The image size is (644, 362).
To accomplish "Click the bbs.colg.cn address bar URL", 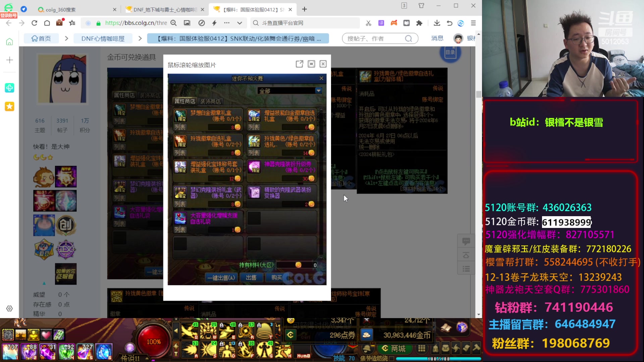I will pos(136,23).
